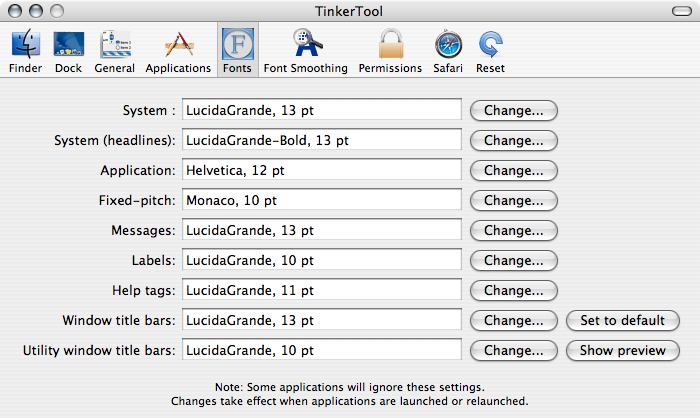
Task: Open the Applications pane icon
Action: coord(178,46)
